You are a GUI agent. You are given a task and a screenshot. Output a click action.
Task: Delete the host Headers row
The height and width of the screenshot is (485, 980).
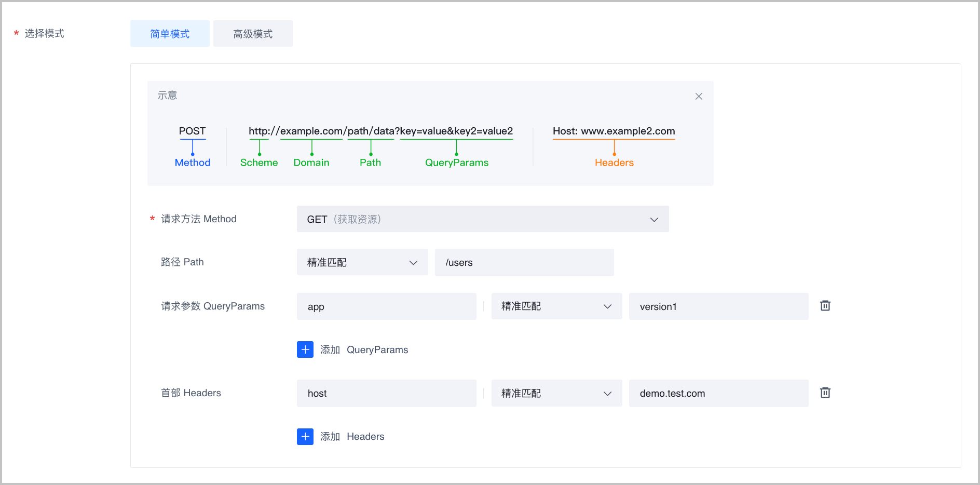point(825,393)
